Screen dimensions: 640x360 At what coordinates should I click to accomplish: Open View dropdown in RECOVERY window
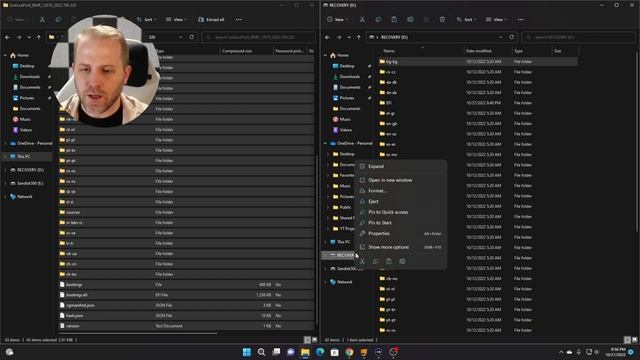[x=496, y=20]
